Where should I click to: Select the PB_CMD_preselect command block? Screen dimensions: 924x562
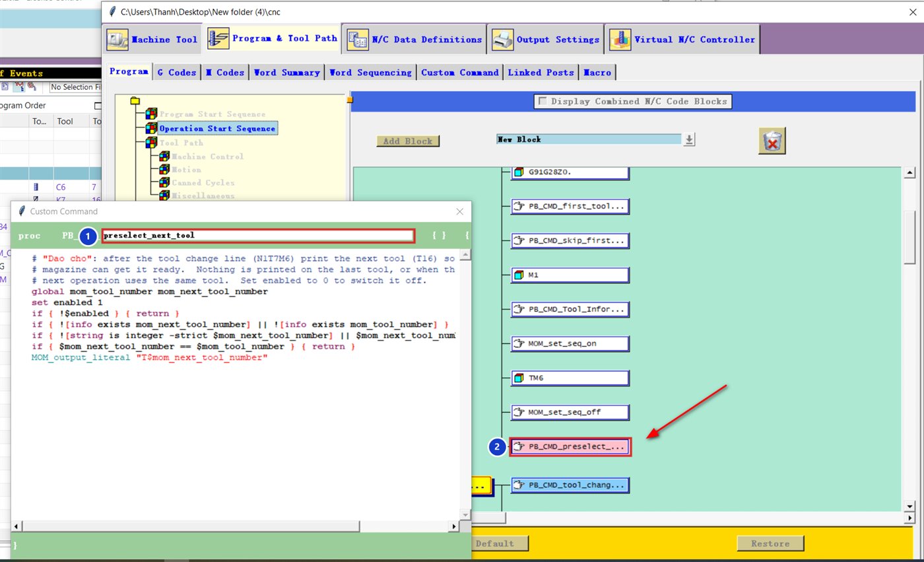point(570,446)
